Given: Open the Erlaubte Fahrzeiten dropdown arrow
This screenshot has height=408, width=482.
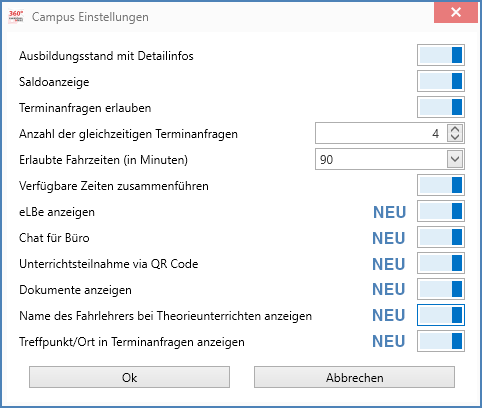Looking at the screenshot, I should tap(455, 159).
